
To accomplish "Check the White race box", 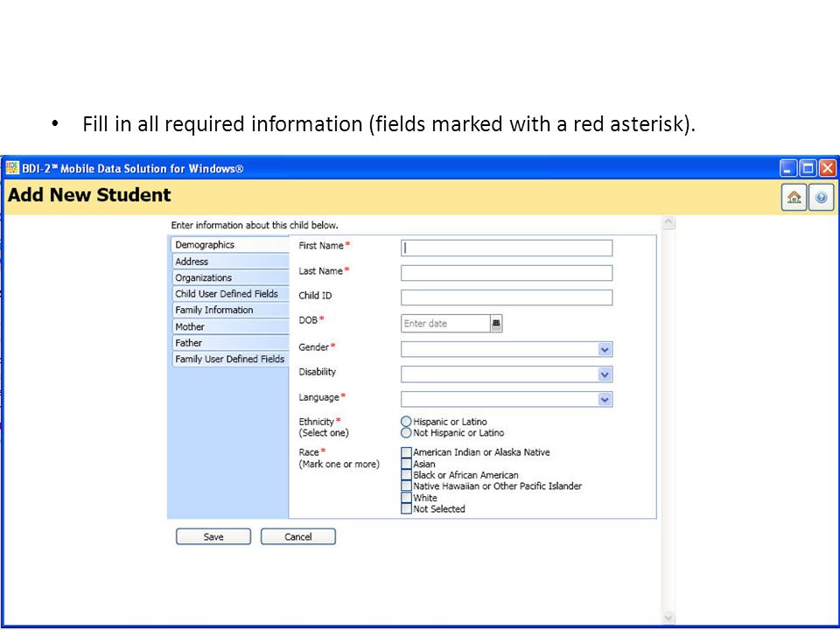I will [x=406, y=498].
